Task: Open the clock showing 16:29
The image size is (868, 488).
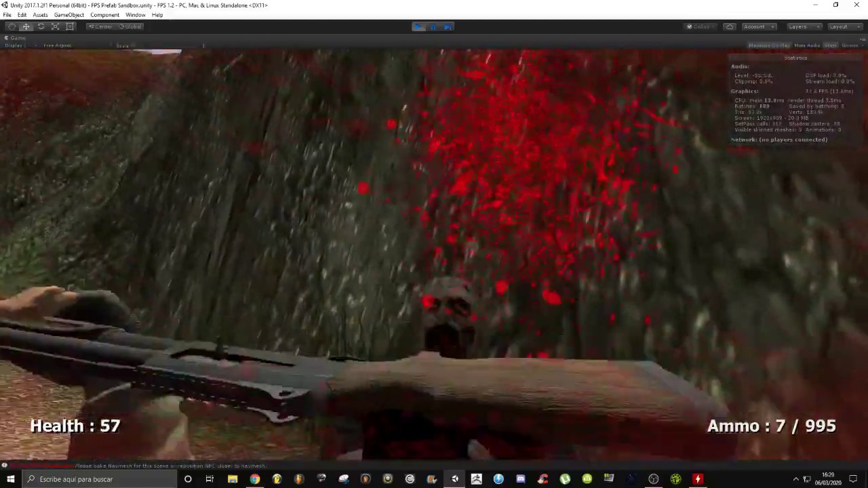Action: click(x=828, y=479)
